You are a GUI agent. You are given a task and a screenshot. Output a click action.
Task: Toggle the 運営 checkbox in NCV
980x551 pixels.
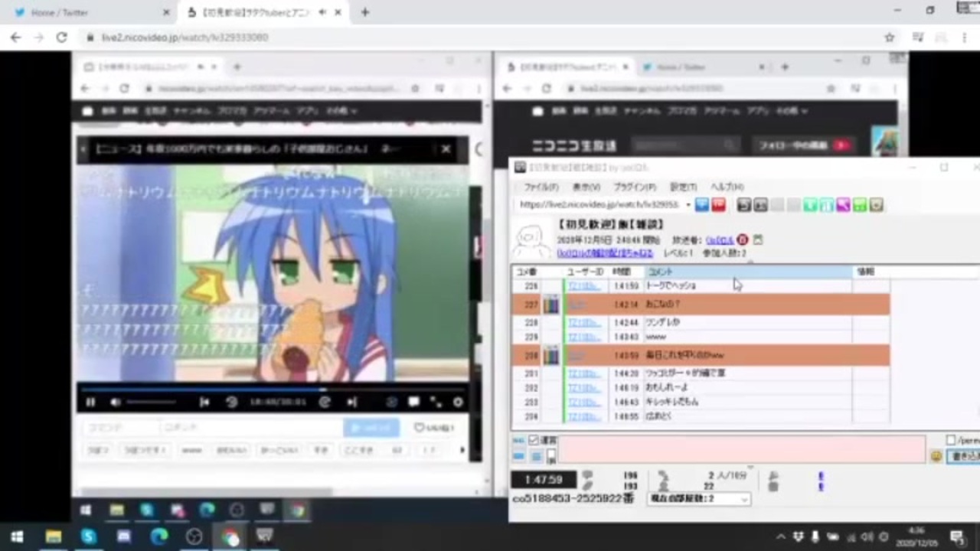(x=534, y=441)
